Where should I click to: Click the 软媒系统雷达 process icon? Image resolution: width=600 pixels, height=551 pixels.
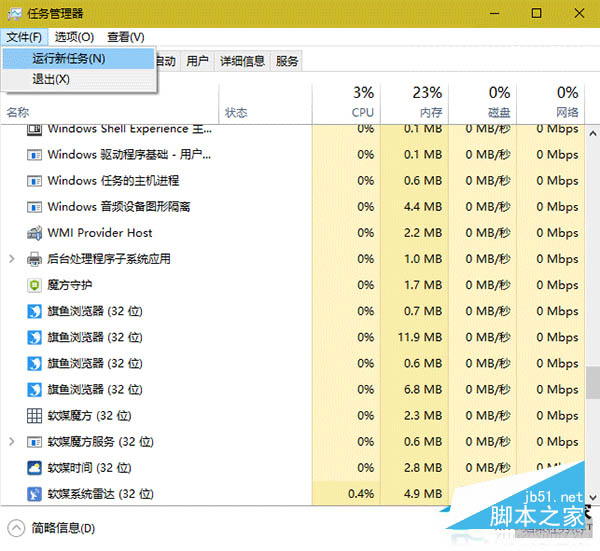coord(32,493)
